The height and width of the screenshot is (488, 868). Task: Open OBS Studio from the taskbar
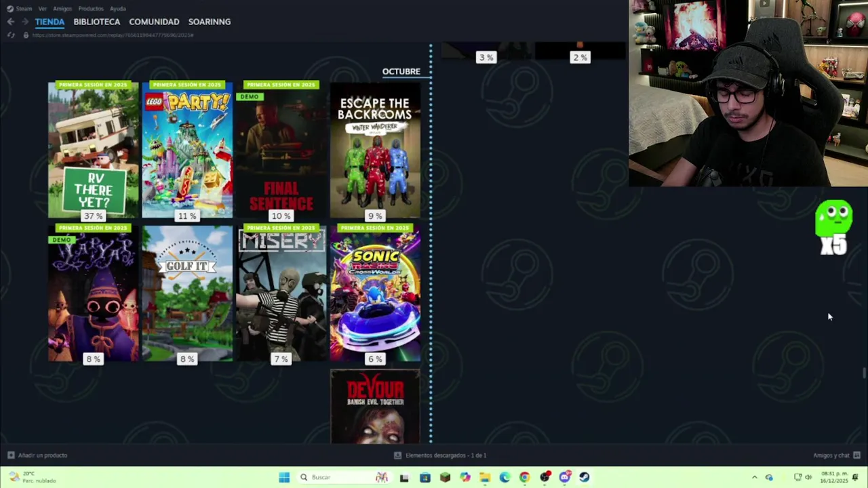click(x=545, y=477)
